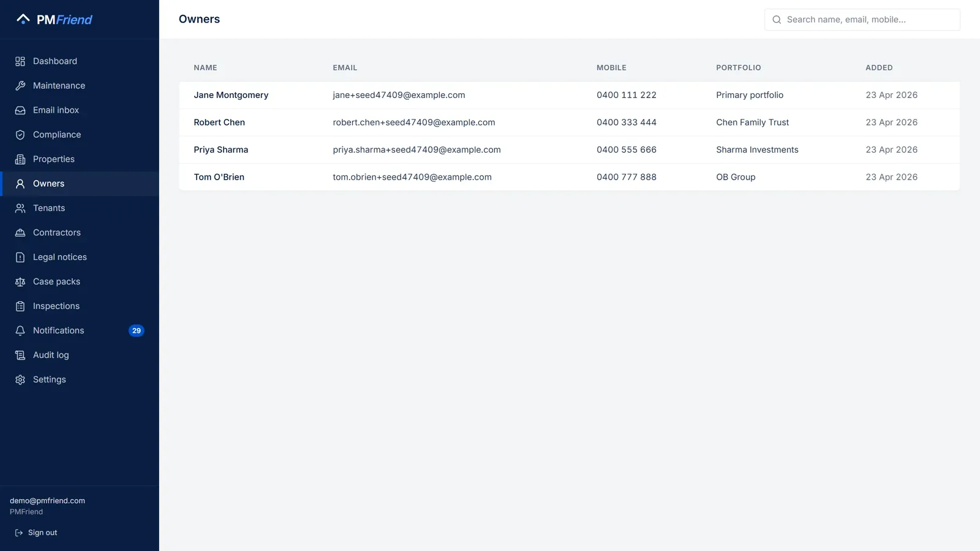Click the Owners person icon

coord(20,184)
